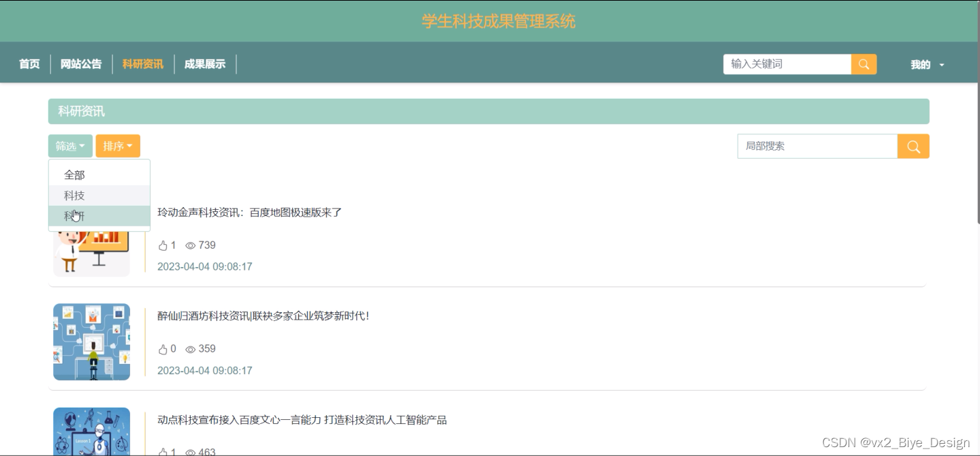Click the 2023-04-04 09:08:17 date under 玲动金声
Screen dimensions: 980x456
[205, 267]
